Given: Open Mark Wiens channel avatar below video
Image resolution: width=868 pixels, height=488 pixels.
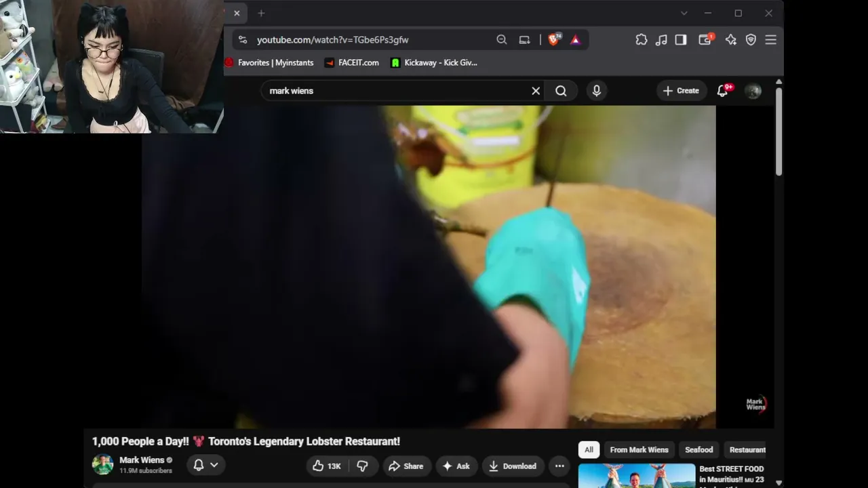Looking at the screenshot, I should [103, 464].
